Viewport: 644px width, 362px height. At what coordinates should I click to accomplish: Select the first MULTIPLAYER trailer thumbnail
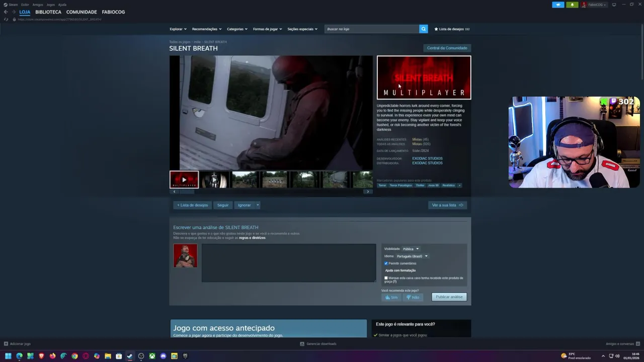pyautogui.click(x=184, y=179)
